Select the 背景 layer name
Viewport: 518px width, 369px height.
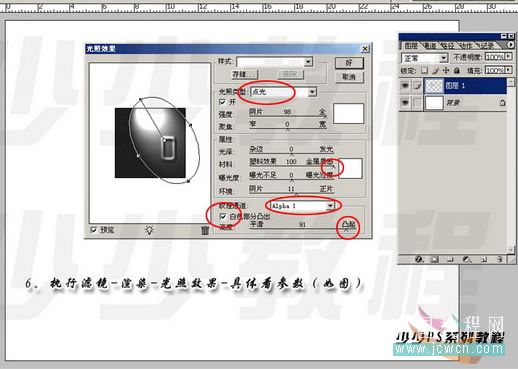453,103
